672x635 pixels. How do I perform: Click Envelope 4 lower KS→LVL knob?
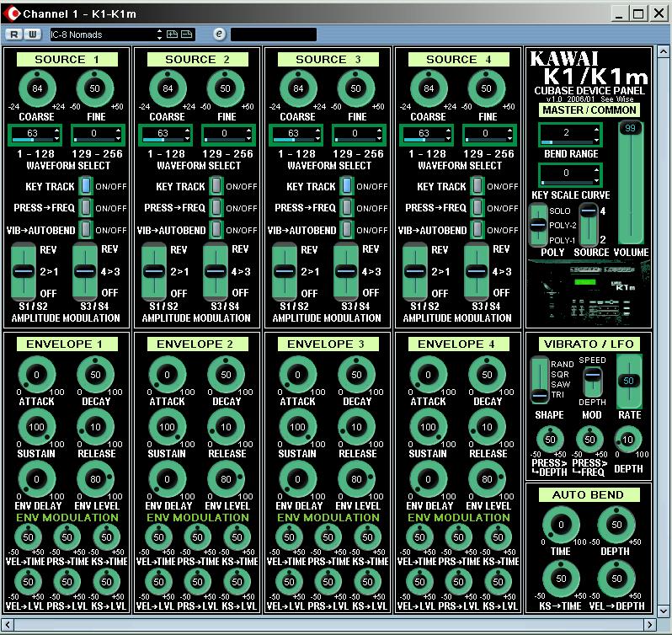pos(498,581)
